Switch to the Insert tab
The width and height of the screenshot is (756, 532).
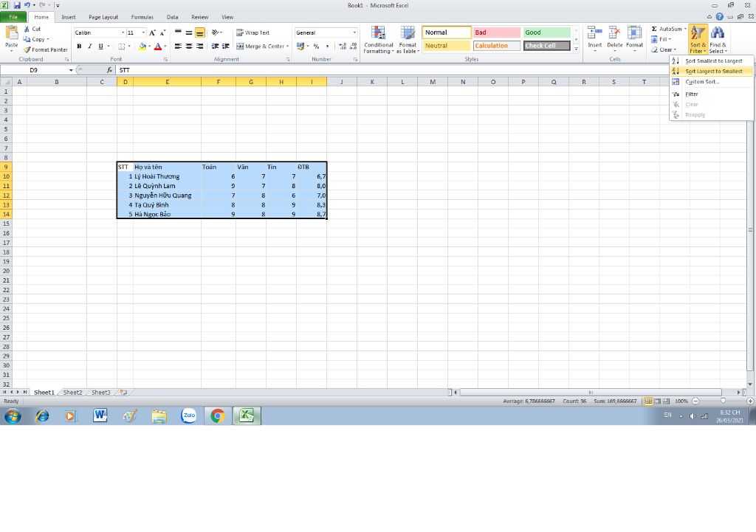tap(69, 17)
